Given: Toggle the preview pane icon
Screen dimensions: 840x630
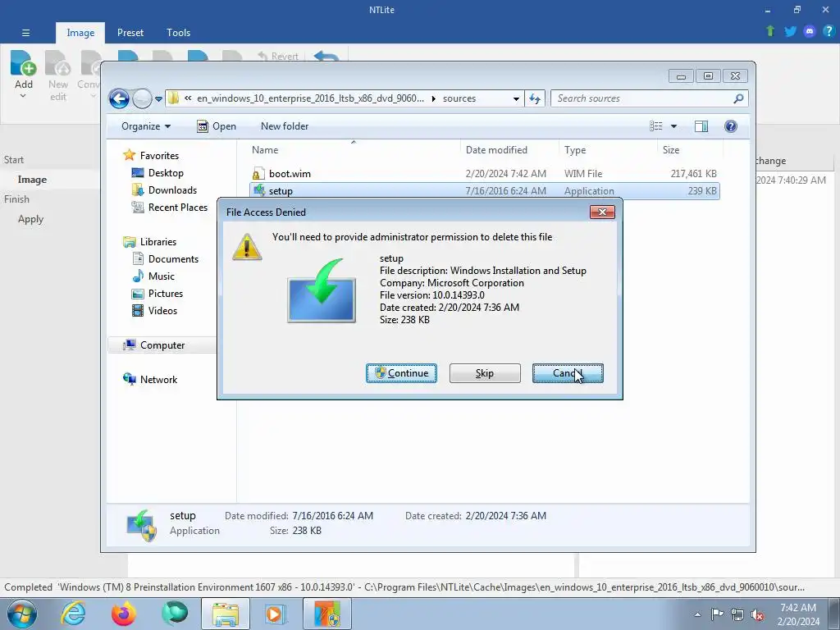Looking at the screenshot, I should (701, 126).
